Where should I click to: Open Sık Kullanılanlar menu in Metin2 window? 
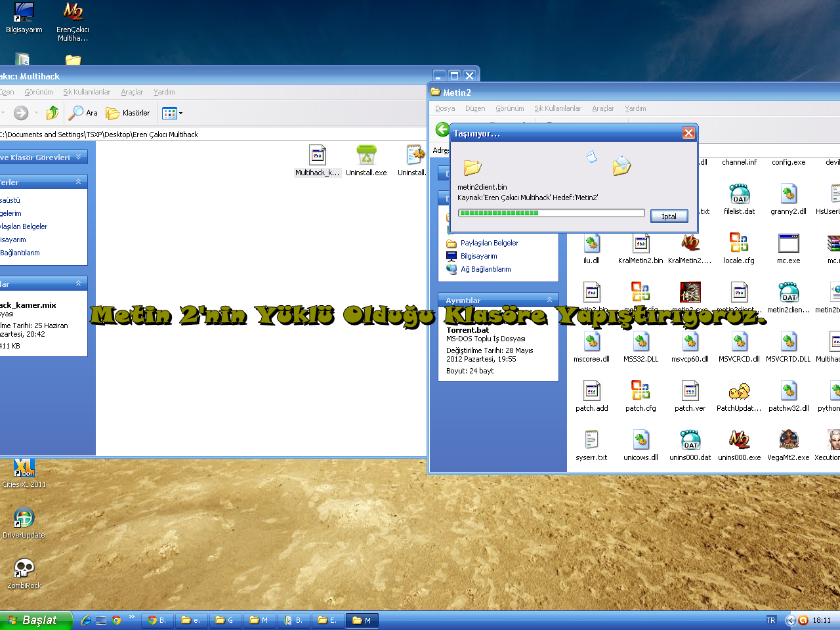click(558, 108)
